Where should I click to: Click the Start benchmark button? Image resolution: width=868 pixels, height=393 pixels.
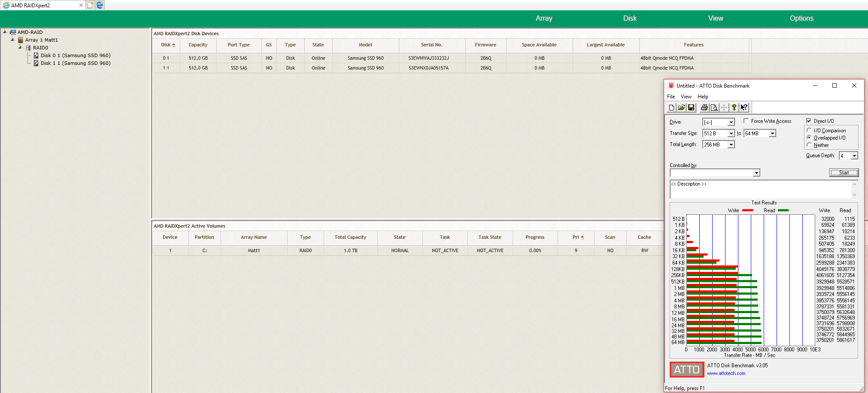pyautogui.click(x=844, y=173)
